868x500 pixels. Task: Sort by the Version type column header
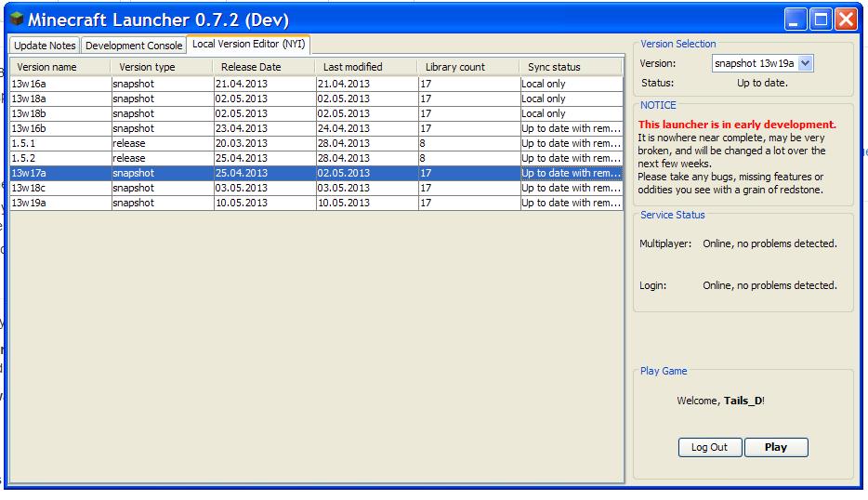162,67
